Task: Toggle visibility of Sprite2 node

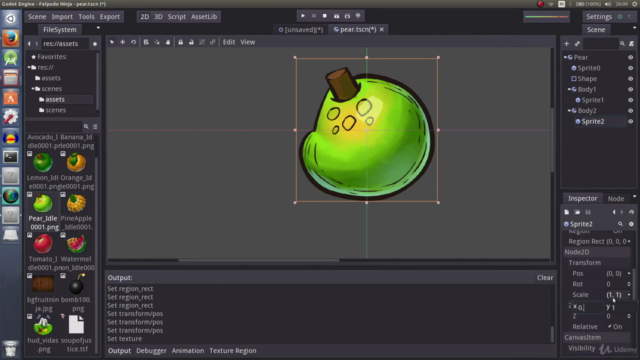Action: 631,121
